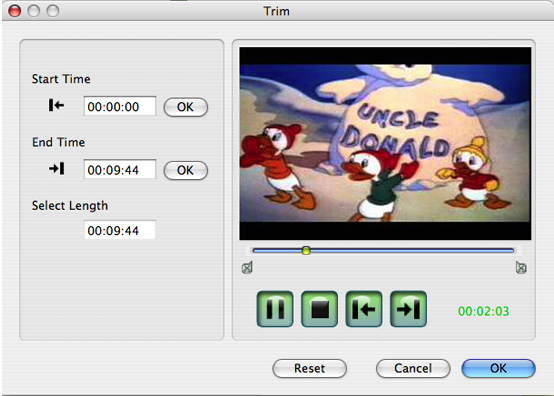Image resolution: width=554 pixels, height=396 pixels.
Task: Click the Start Time arrow icon
Action: [x=56, y=105]
